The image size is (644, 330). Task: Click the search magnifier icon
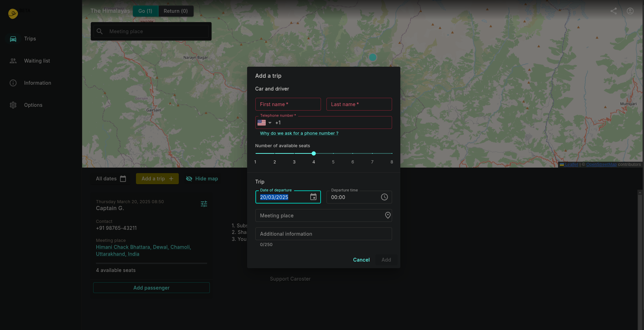(100, 31)
